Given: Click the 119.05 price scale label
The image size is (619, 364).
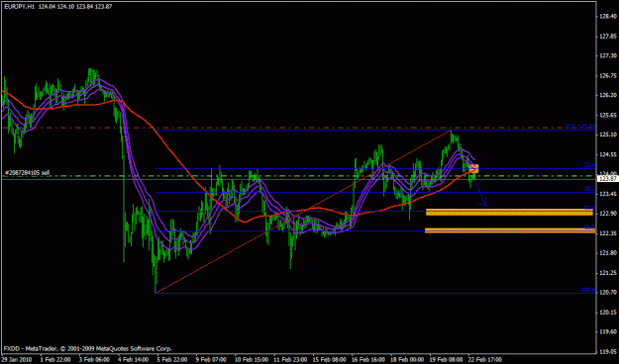Looking at the screenshot, I should [608, 351].
